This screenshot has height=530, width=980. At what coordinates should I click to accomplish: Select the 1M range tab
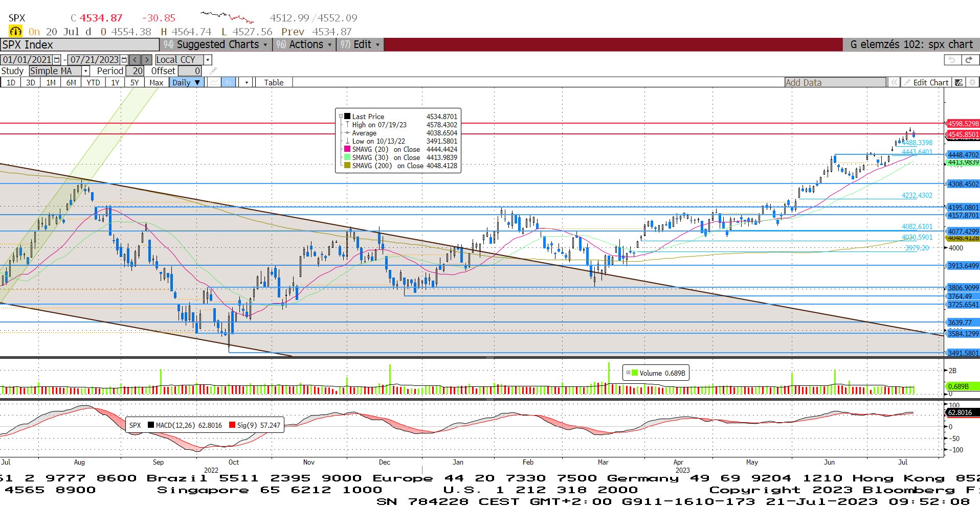[x=51, y=82]
